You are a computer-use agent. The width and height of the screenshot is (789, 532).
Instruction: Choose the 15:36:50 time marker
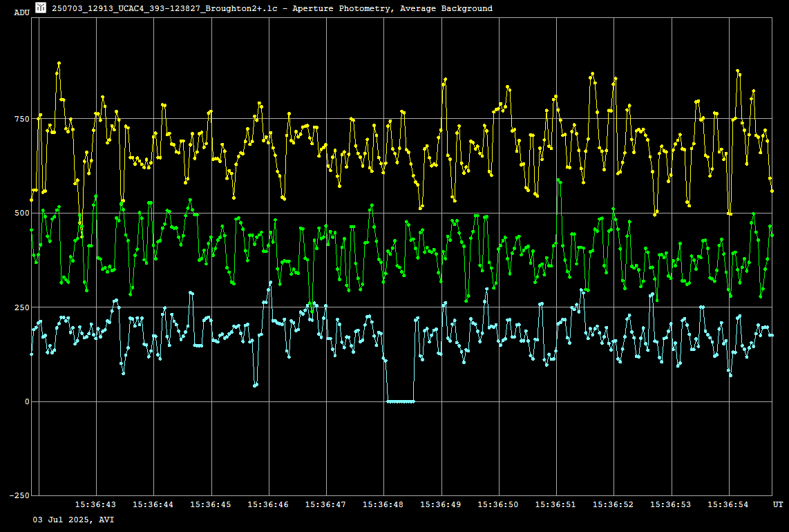(x=499, y=505)
